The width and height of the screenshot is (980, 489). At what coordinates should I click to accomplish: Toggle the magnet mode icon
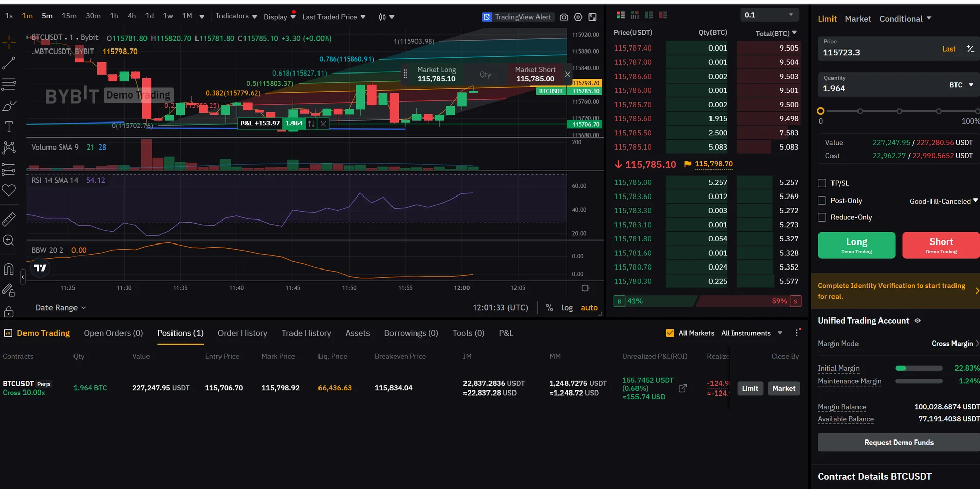coord(9,269)
